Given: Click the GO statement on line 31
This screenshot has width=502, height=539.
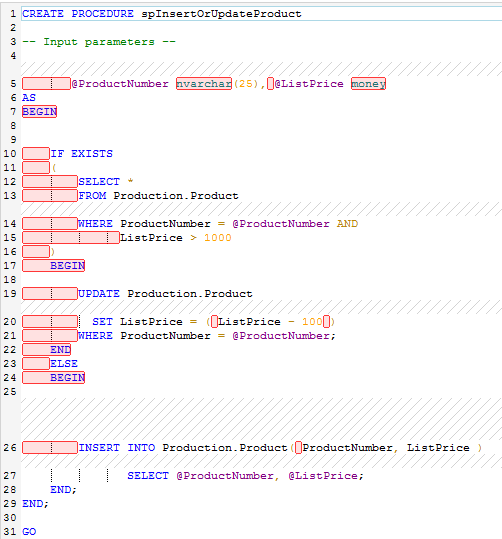Looking at the screenshot, I should 29,531.
